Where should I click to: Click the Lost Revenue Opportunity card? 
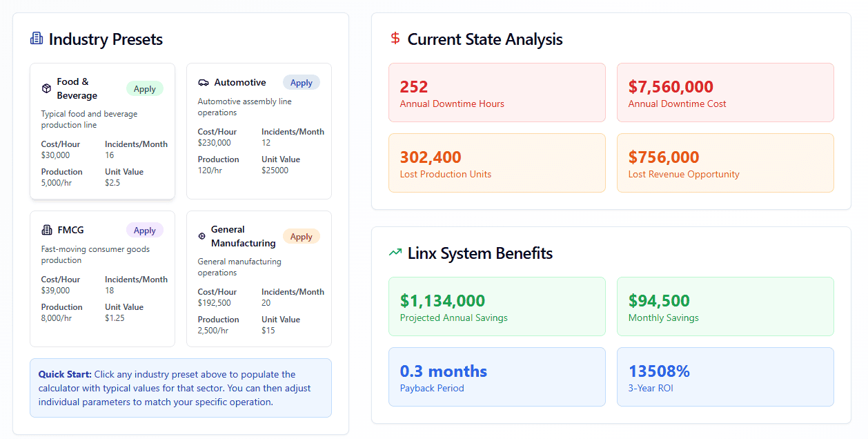[725, 163]
